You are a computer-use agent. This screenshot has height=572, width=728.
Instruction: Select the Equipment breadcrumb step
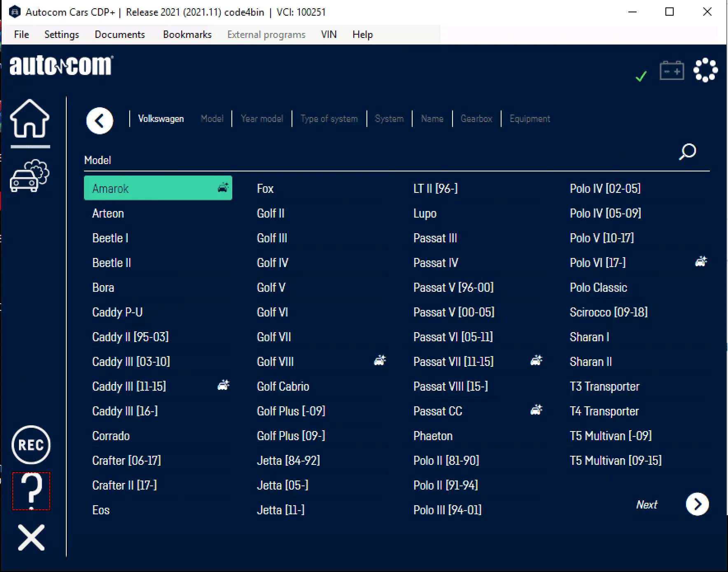pyautogui.click(x=530, y=119)
